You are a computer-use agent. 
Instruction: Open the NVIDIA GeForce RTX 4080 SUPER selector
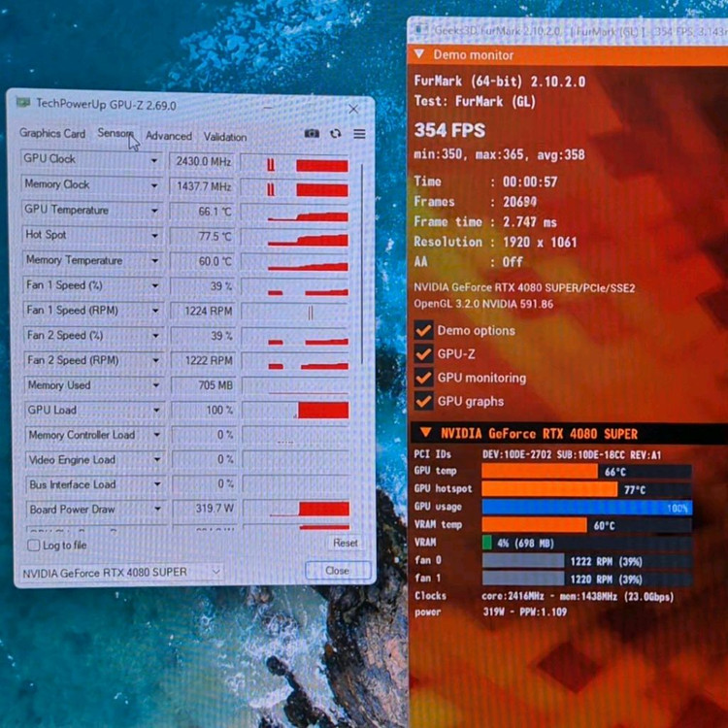pyautogui.click(x=121, y=572)
